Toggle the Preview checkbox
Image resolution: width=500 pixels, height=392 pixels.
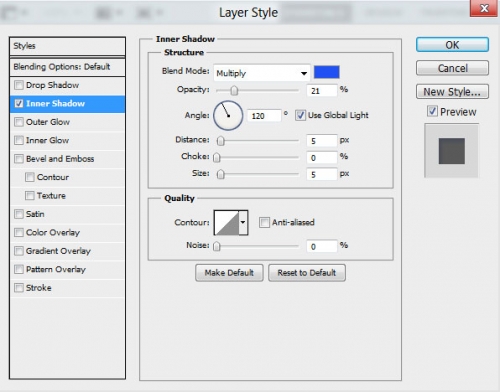[432, 111]
